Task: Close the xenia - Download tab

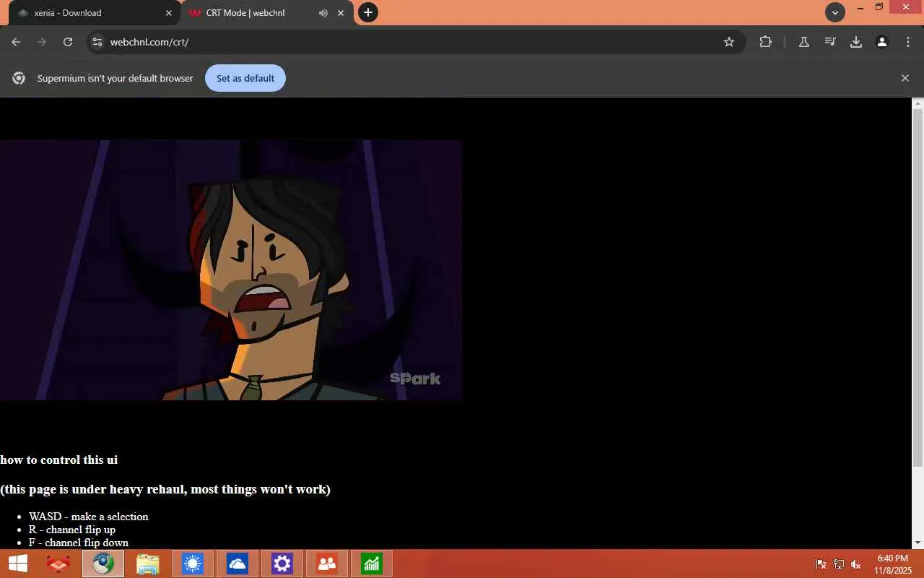Action: [169, 13]
